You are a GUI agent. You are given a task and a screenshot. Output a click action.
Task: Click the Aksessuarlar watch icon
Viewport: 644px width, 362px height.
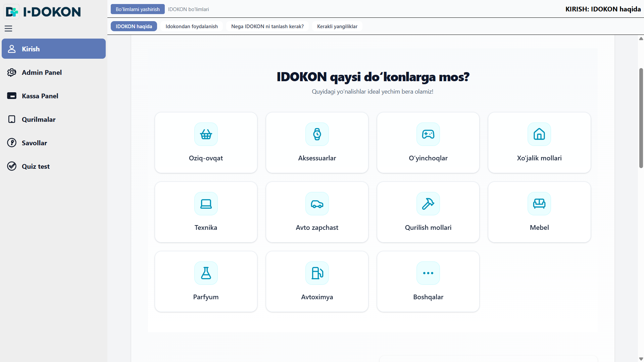point(317,135)
